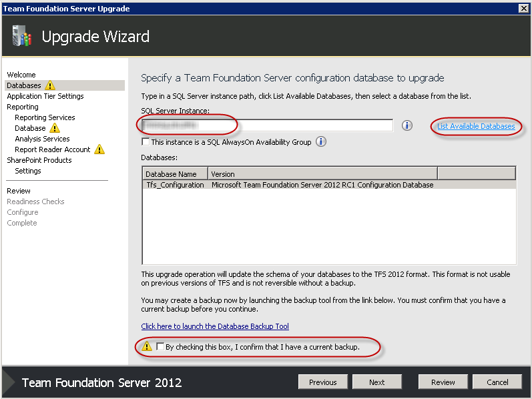The width and height of the screenshot is (532, 399).
Task: Click the info icon beside SQL Server Instance field
Action: click(x=407, y=125)
